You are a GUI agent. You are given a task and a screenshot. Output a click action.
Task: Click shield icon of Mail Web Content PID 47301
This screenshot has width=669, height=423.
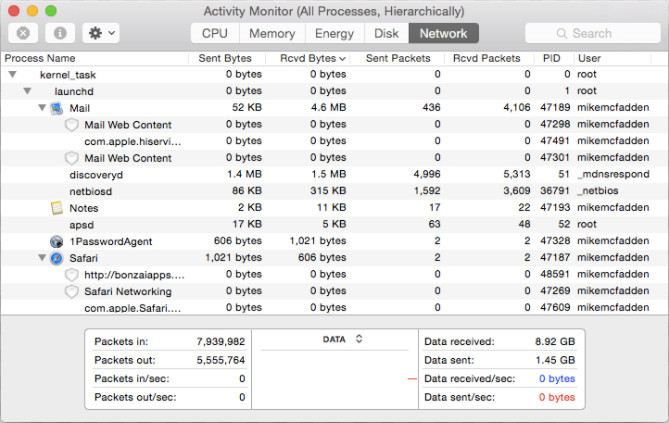[71, 158]
